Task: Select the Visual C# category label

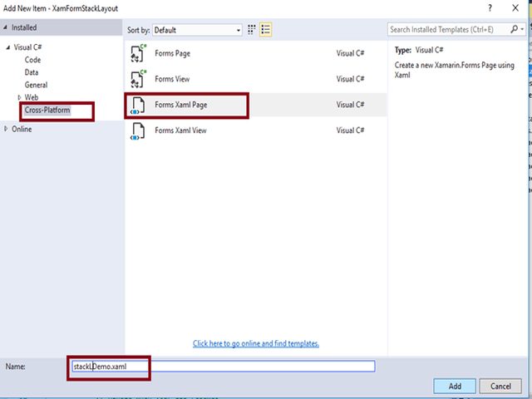Action: [x=27, y=47]
